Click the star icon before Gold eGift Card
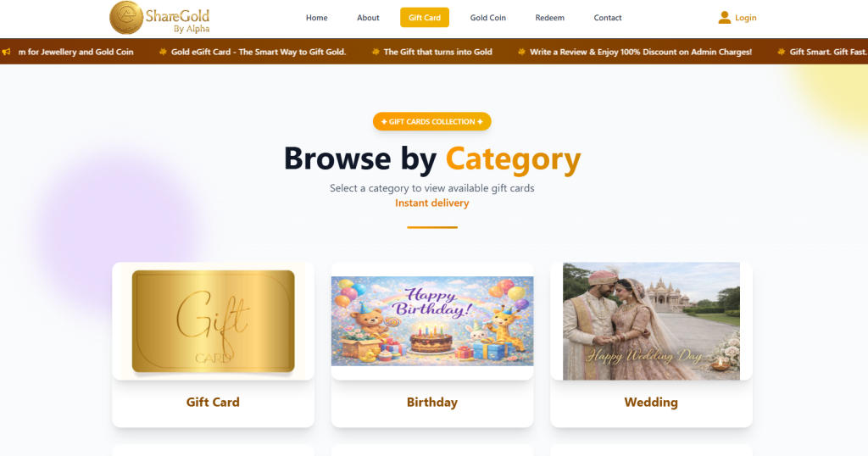Viewport: 868px width, 456px height. [x=163, y=52]
